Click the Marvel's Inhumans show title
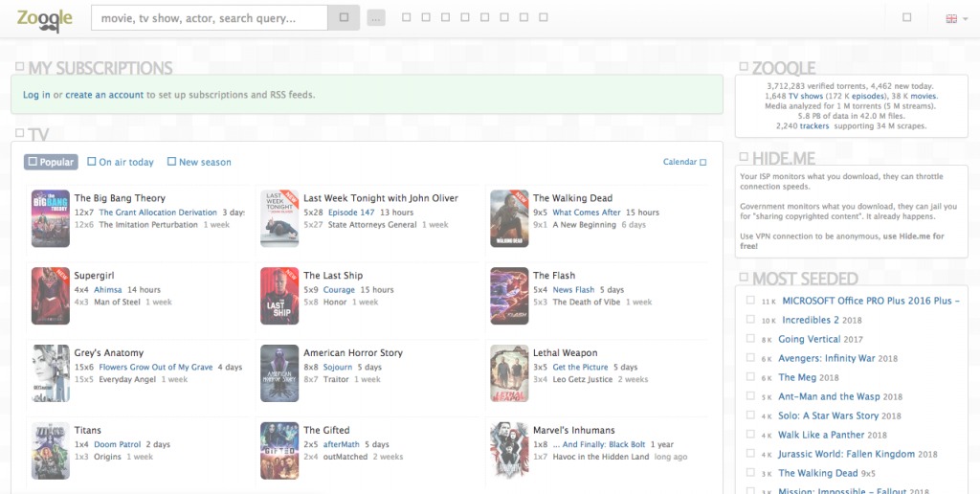Screen dimensions: 980x494 [574, 431]
